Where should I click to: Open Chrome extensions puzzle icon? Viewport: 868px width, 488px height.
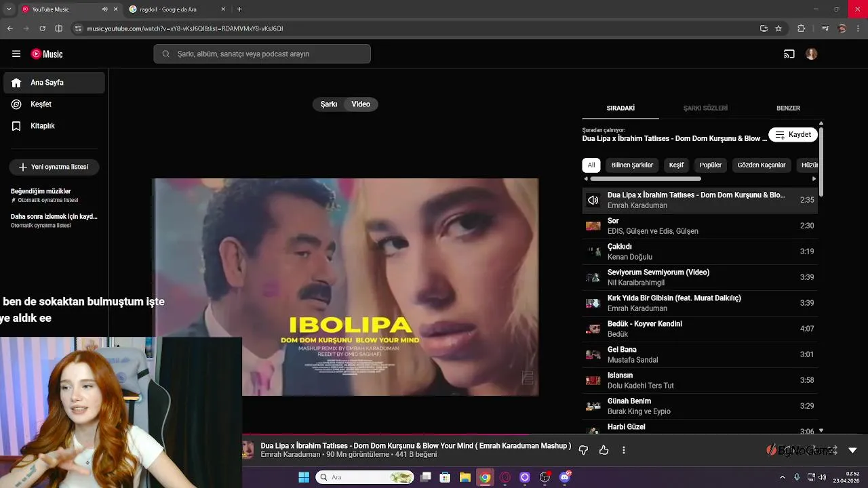[x=802, y=28]
